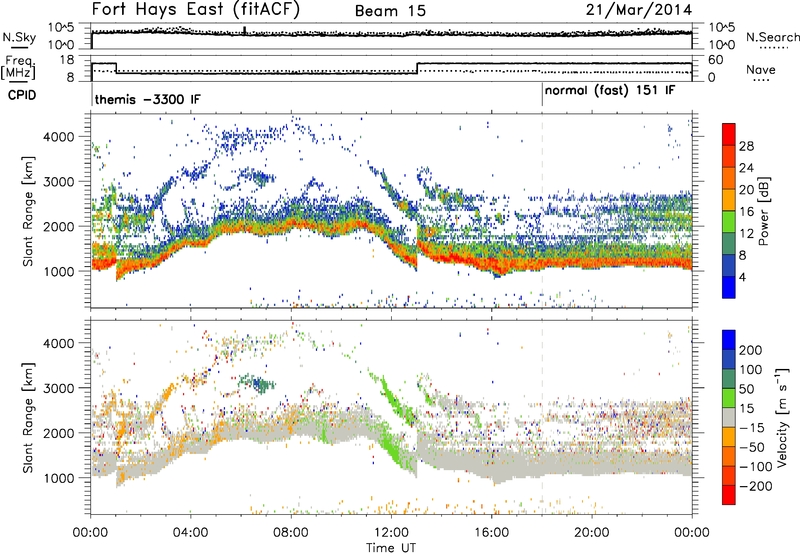Click the '-100' tick on Velocity color bar
The height and width of the screenshot is (554, 800).
(x=755, y=467)
